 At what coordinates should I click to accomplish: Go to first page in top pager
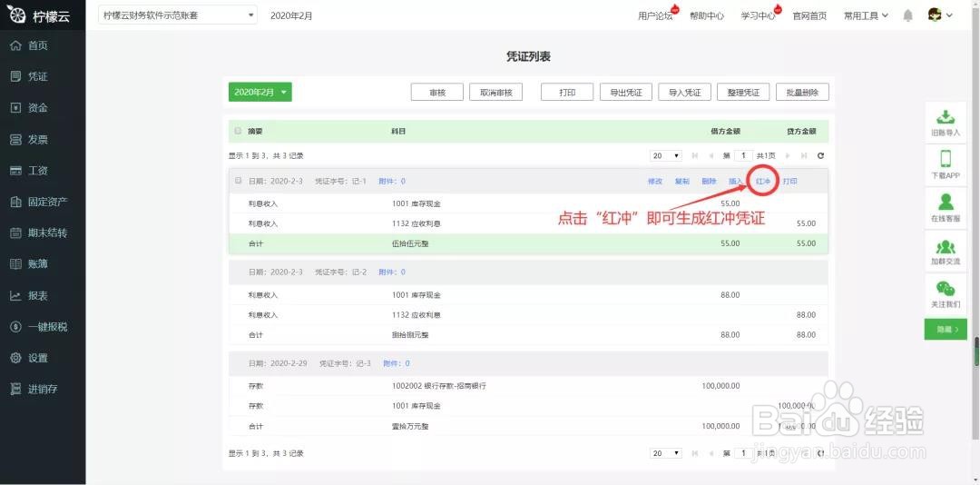point(694,156)
